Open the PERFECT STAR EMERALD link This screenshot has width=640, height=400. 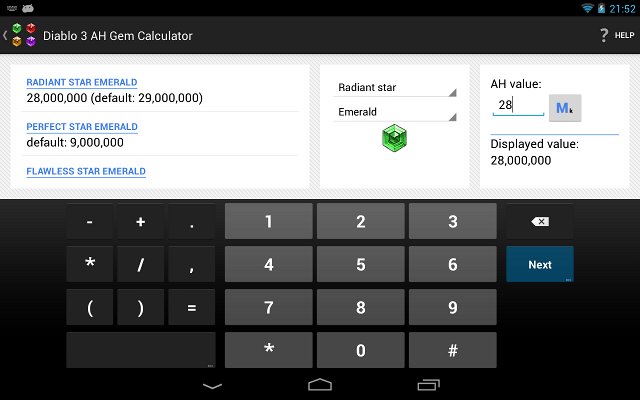pos(82,127)
